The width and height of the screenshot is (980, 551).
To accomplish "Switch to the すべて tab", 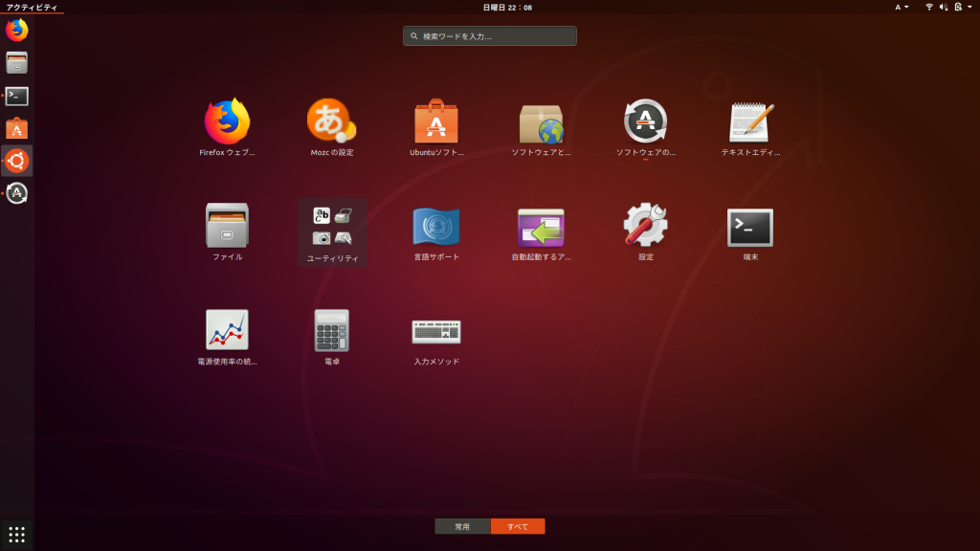I will [518, 527].
